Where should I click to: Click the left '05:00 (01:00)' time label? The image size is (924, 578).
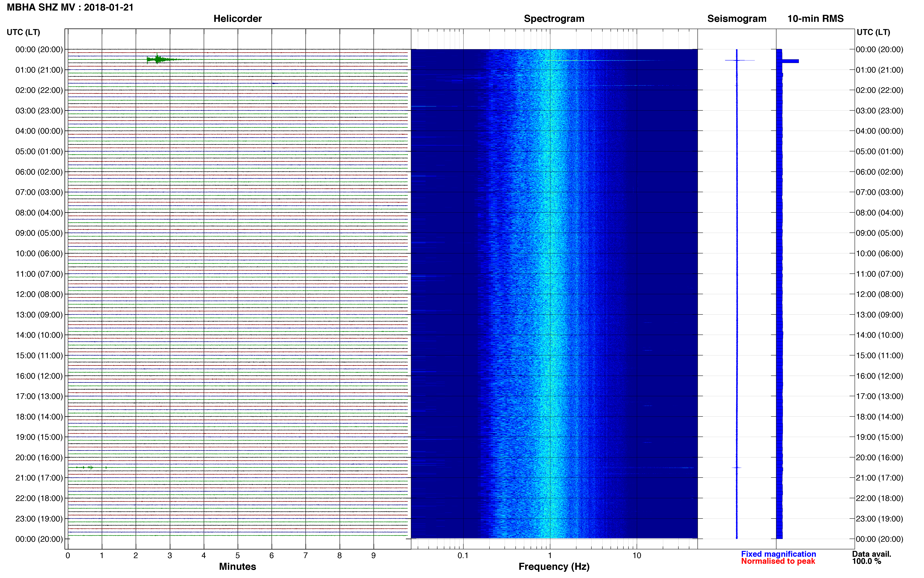click(x=39, y=151)
